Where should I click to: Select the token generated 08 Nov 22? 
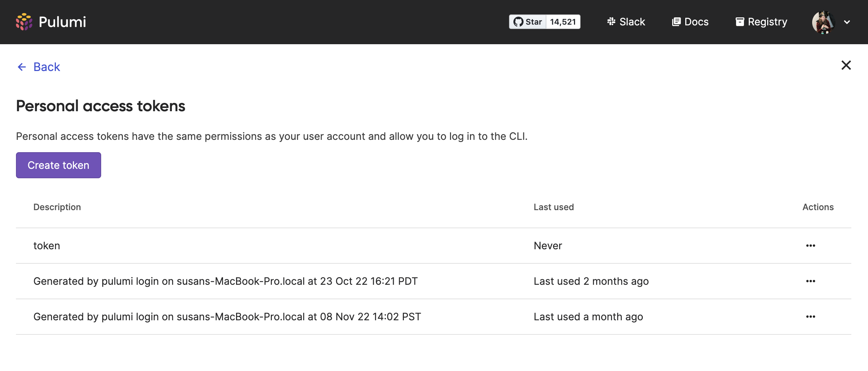(227, 317)
